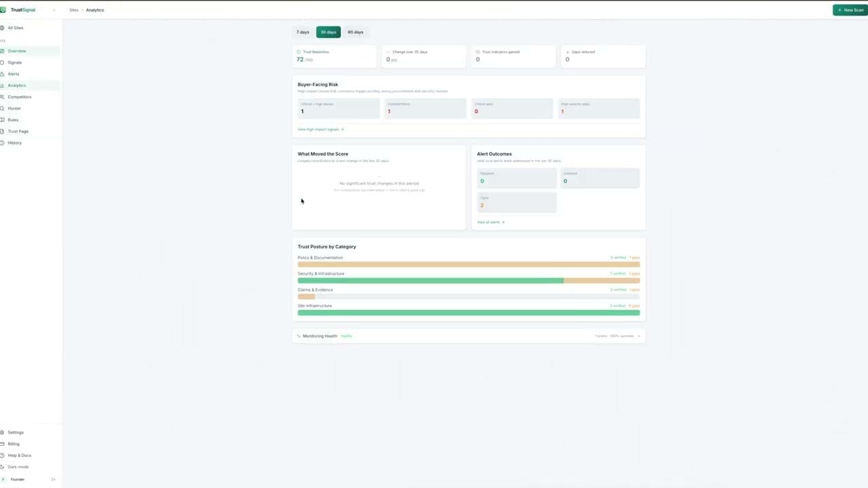This screenshot has height=488, width=868.
Task: Open the Overview menu item
Action: (17, 51)
